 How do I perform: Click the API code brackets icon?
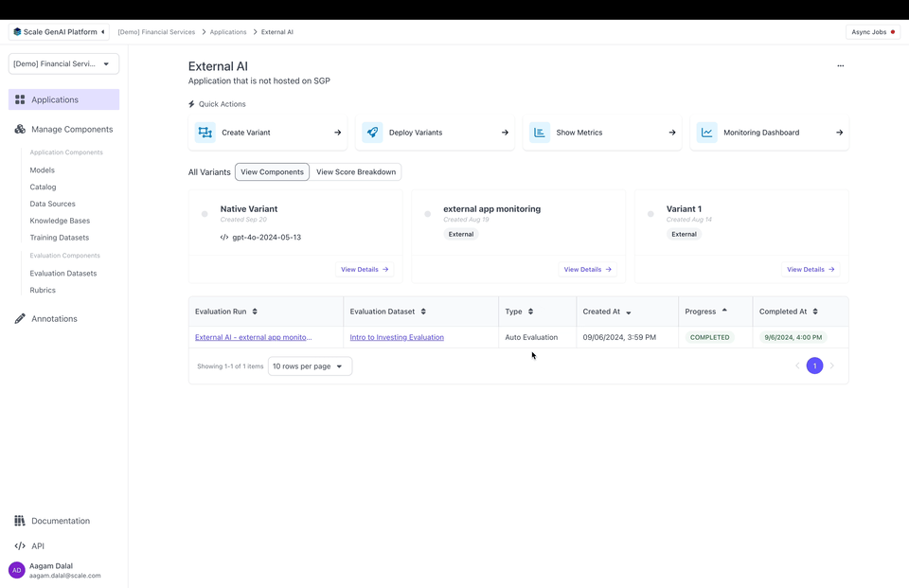[20, 545]
